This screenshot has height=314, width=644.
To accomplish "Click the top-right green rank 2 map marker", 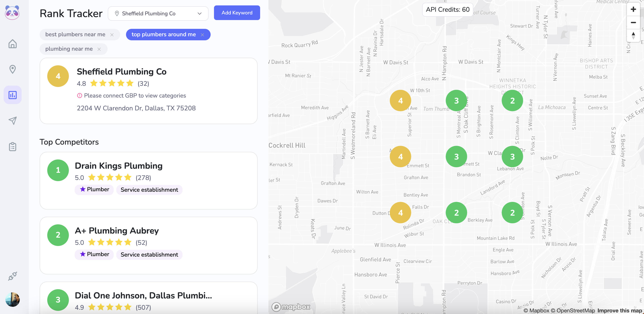I will click(512, 101).
